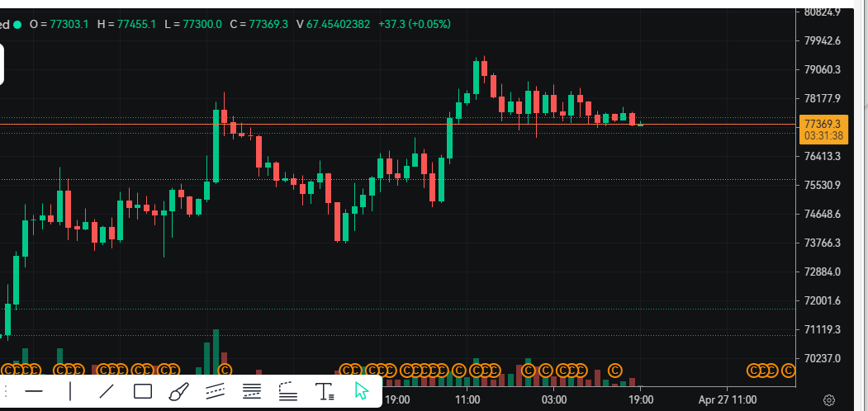Click the 03:00 label on time axis
Image resolution: width=868 pixels, height=411 pixels.
(553, 399)
